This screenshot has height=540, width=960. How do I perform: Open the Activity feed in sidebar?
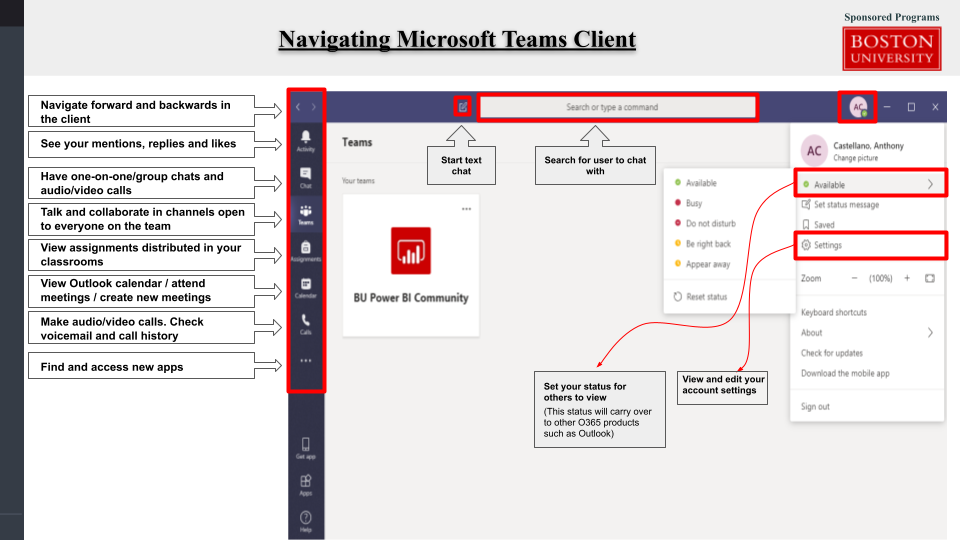coord(306,139)
